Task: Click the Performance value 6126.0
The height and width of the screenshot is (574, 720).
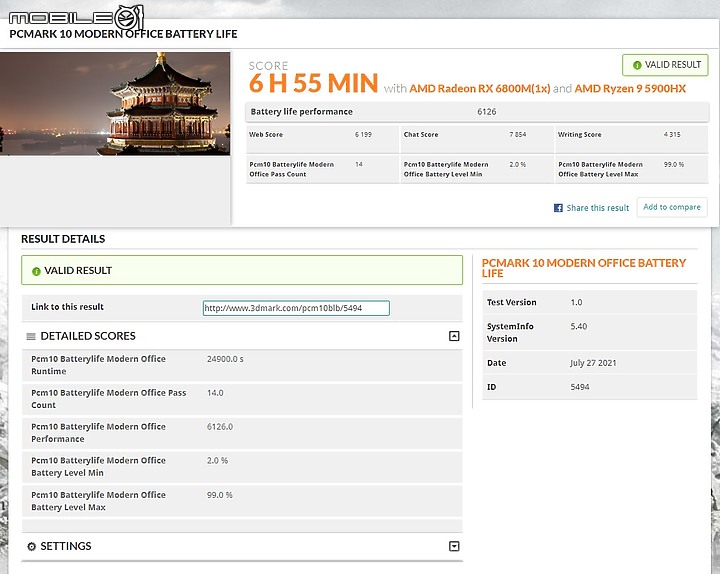Action: (x=219, y=427)
